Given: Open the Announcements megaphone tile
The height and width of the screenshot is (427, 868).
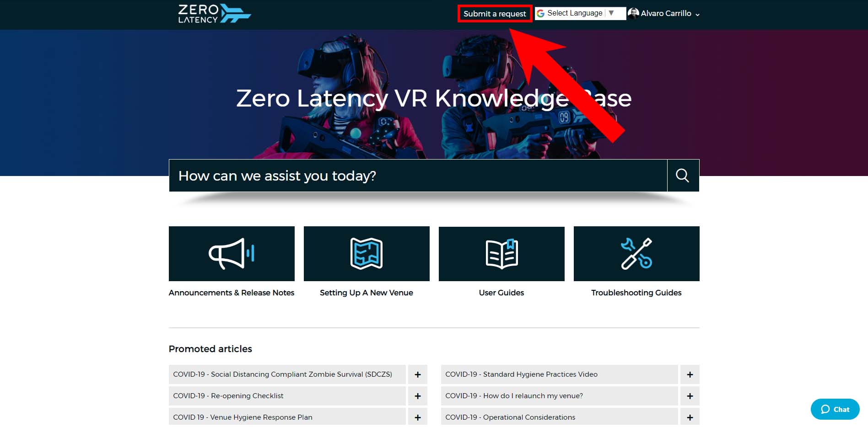Looking at the screenshot, I should click(x=232, y=254).
